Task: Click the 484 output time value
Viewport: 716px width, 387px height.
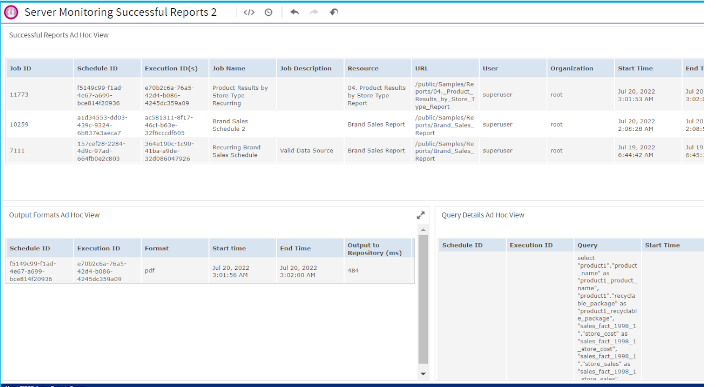Action: (x=378, y=270)
